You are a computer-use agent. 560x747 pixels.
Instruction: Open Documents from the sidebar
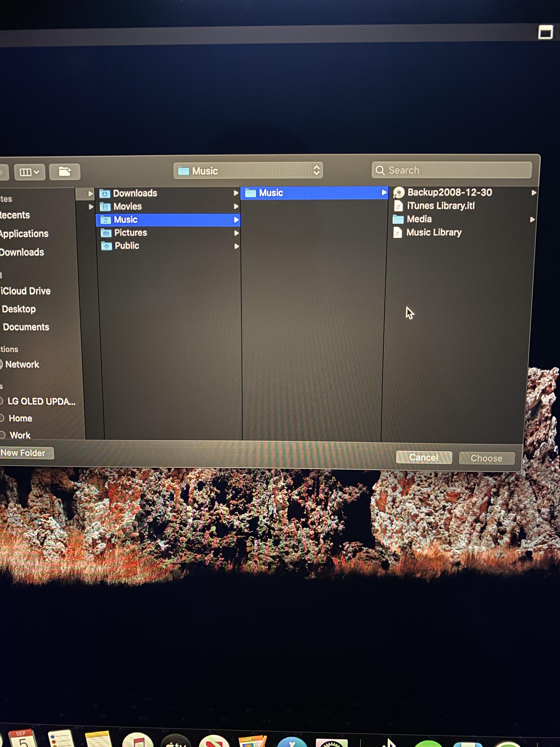click(26, 327)
